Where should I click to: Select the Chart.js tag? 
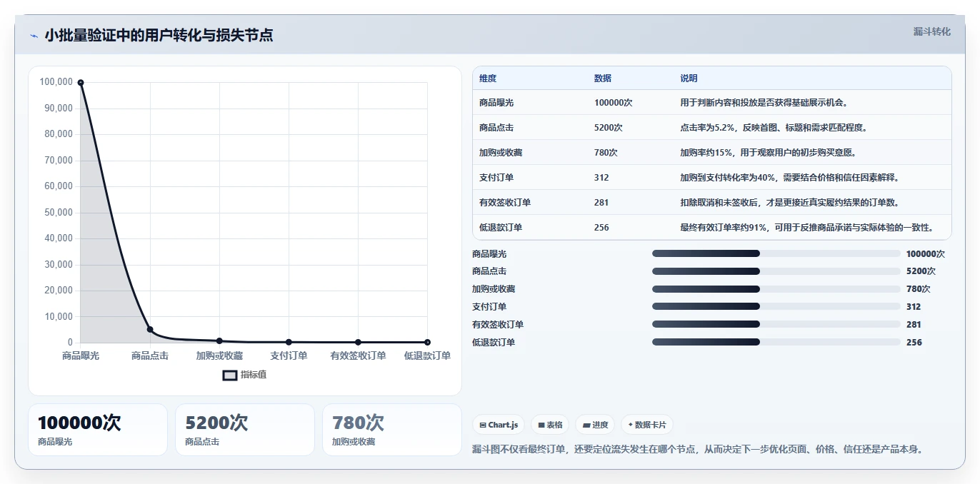(499, 425)
